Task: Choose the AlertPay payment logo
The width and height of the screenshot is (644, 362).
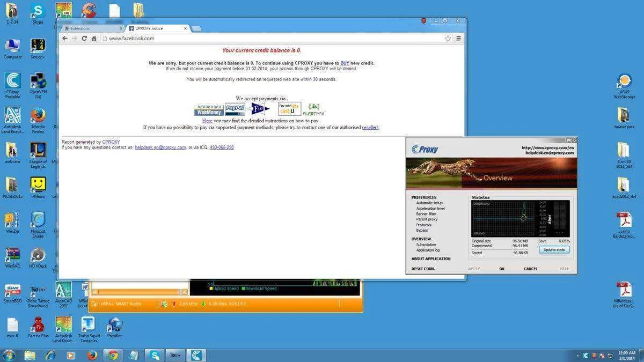Action: coord(314,109)
